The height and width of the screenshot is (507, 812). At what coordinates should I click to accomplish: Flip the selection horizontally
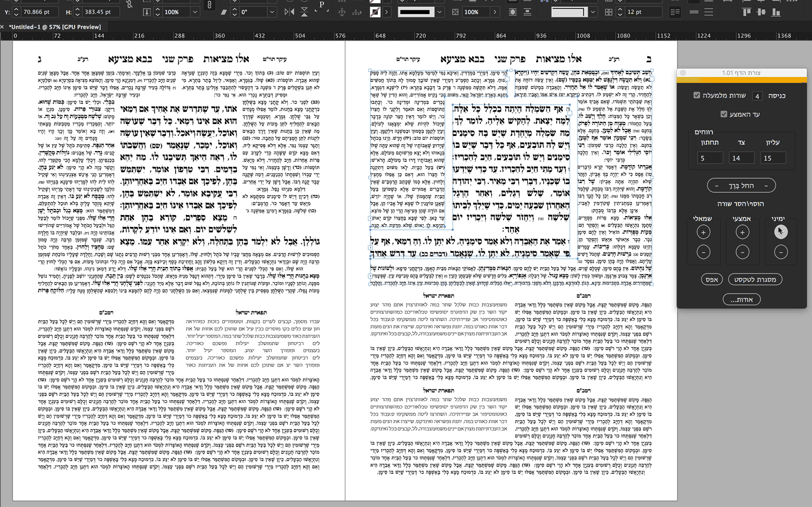[x=289, y=12]
